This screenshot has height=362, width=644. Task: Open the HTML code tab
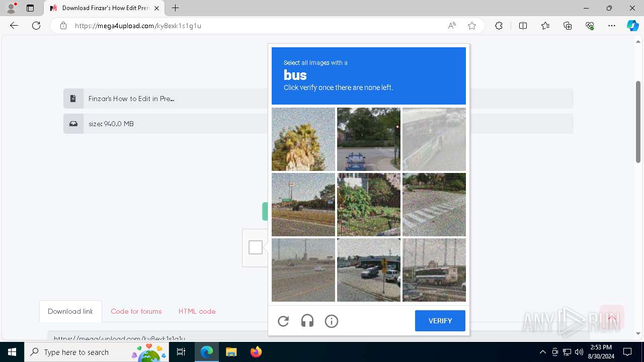(197, 311)
